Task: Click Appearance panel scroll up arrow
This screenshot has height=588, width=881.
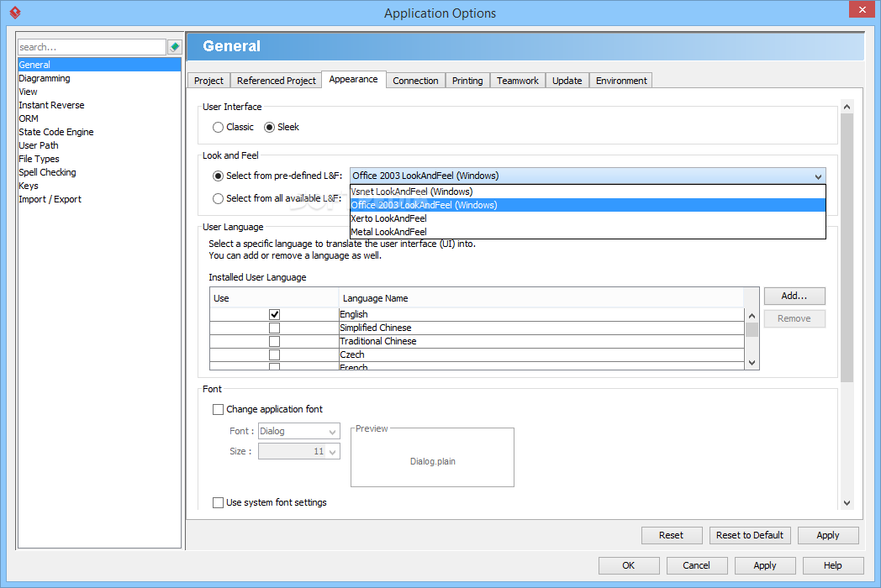Action: coord(847,107)
